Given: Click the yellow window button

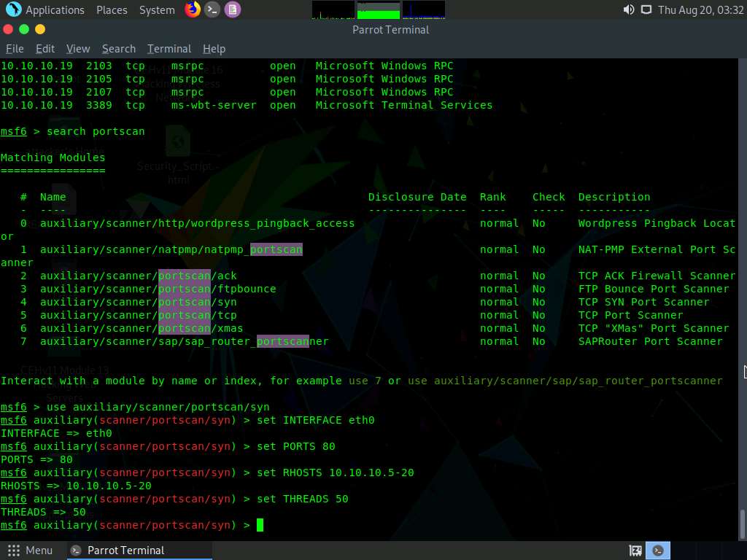Looking at the screenshot, I should [40, 29].
